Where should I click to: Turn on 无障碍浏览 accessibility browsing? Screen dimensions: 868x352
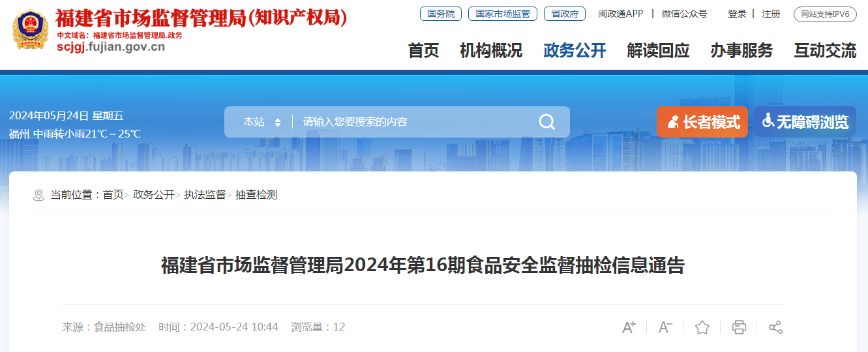(x=805, y=122)
